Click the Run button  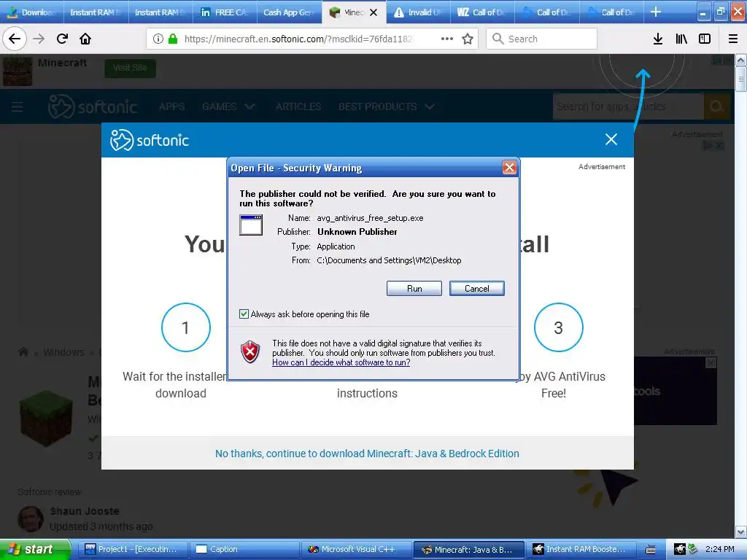[x=414, y=289]
